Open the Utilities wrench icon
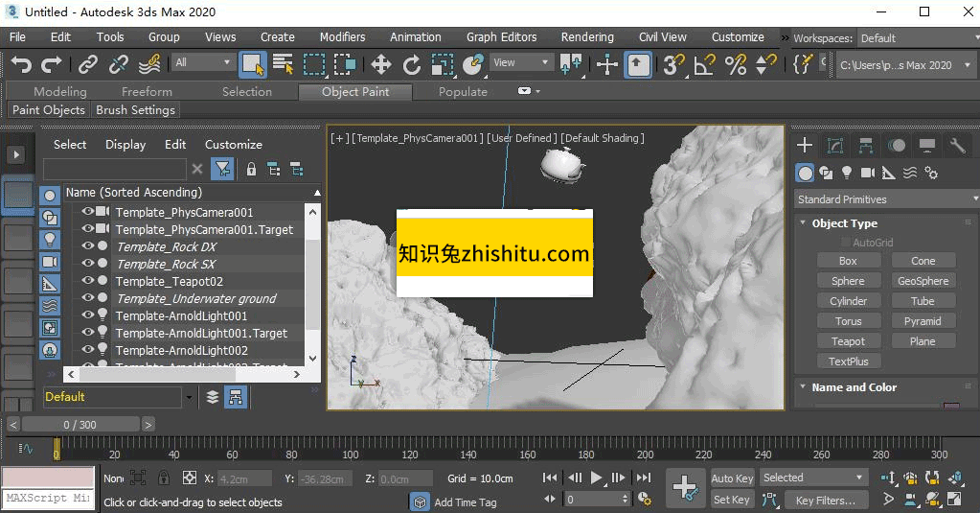Viewport: 980px width, 513px height. tap(958, 145)
